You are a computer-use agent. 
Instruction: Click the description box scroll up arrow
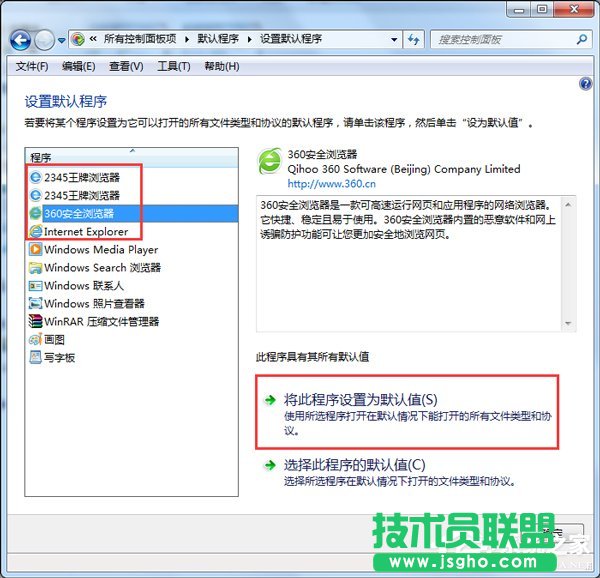[568, 205]
